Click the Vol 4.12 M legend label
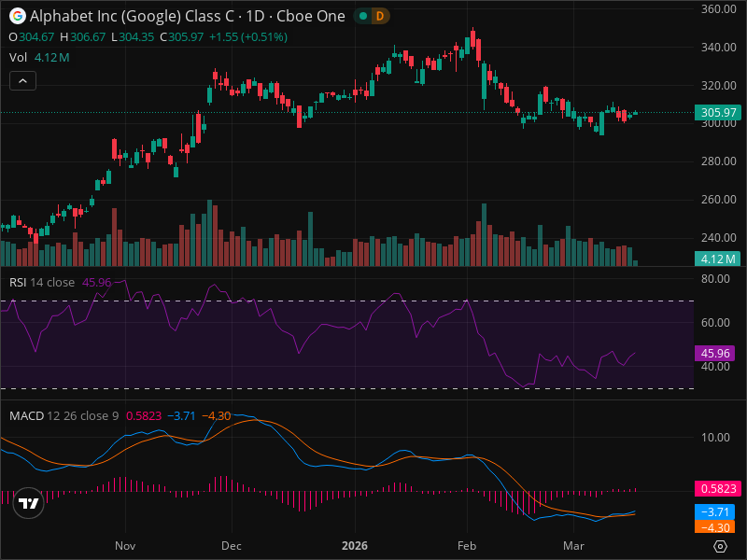This screenshot has height=560, width=747. [x=39, y=58]
